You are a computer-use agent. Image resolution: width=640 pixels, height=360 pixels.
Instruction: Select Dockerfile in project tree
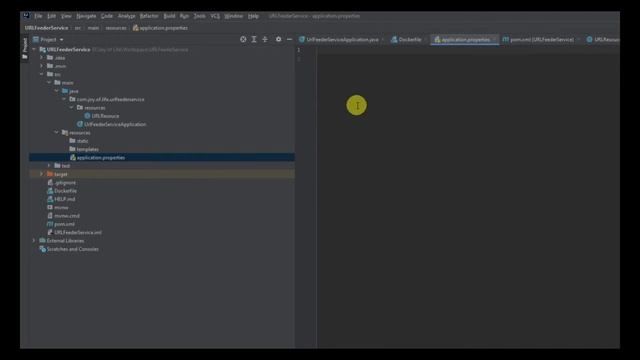coord(62,191)
